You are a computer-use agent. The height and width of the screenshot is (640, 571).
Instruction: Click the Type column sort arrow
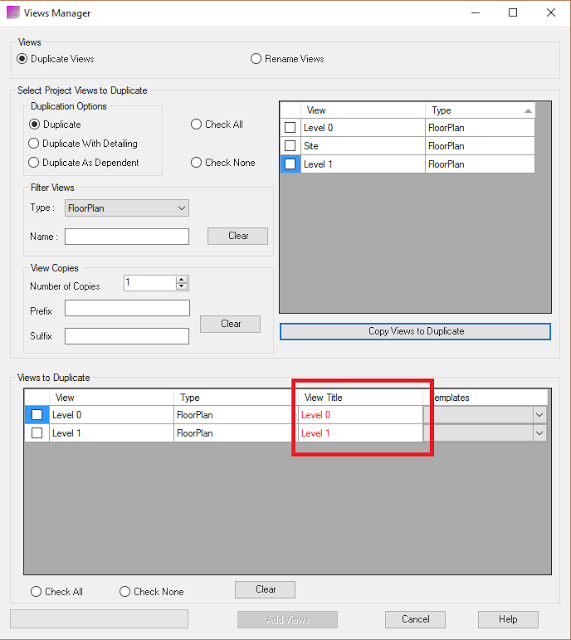(528, 111)
